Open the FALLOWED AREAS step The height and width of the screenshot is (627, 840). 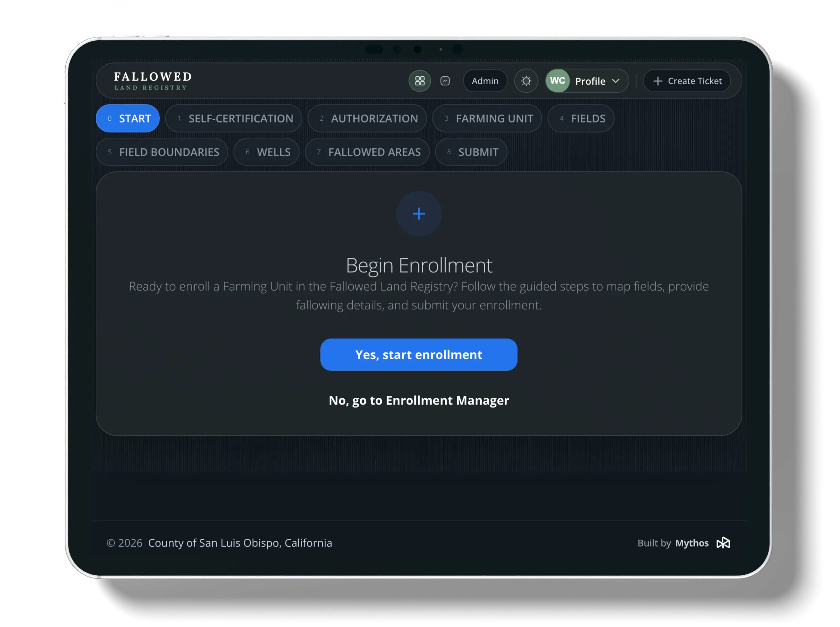pos(367,152)
